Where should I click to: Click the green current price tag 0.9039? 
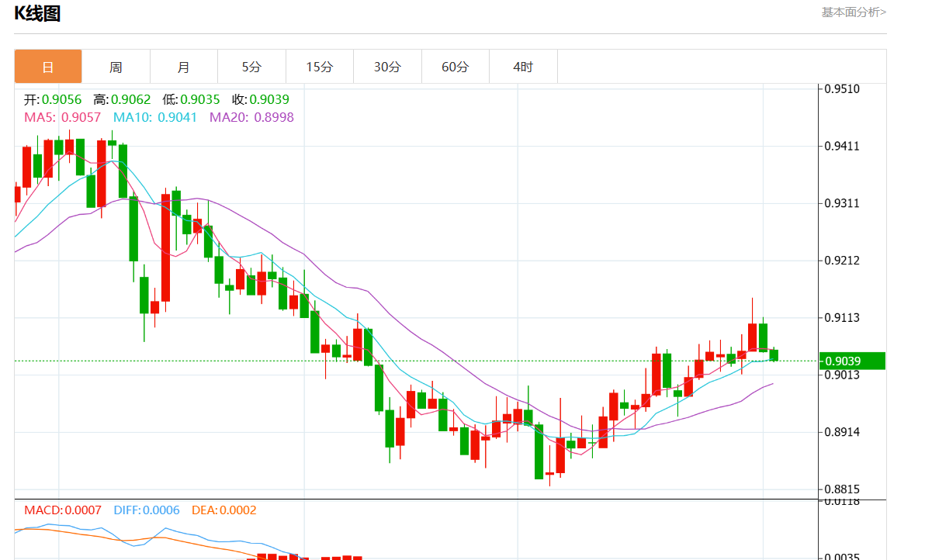pos(854,361)
